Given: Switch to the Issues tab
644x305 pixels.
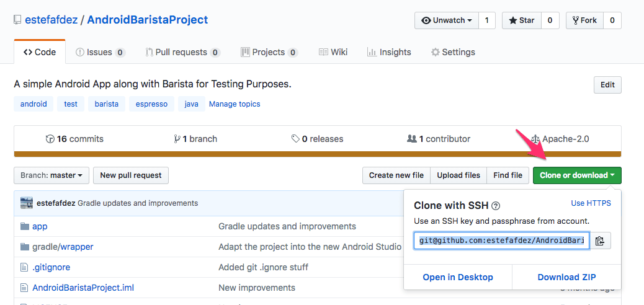Looking at the screenshot, I should click(x=101, y=52).
